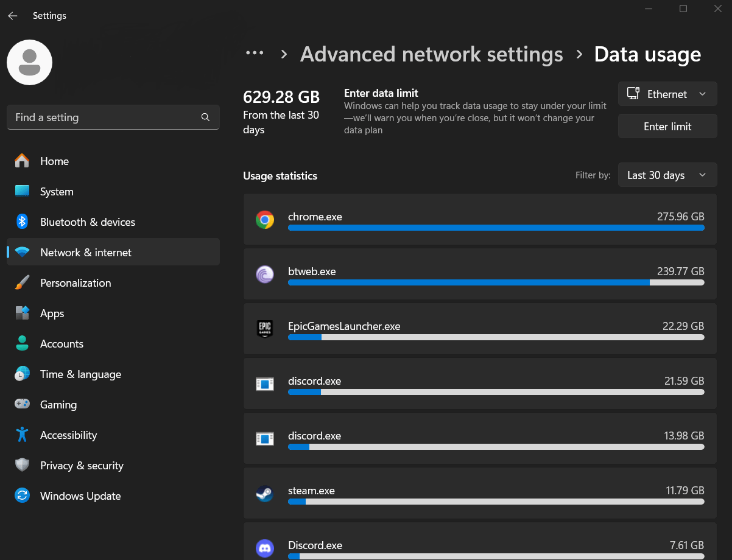
Task: Open the Ethernet network dropdown
Action: pos(667,94)
